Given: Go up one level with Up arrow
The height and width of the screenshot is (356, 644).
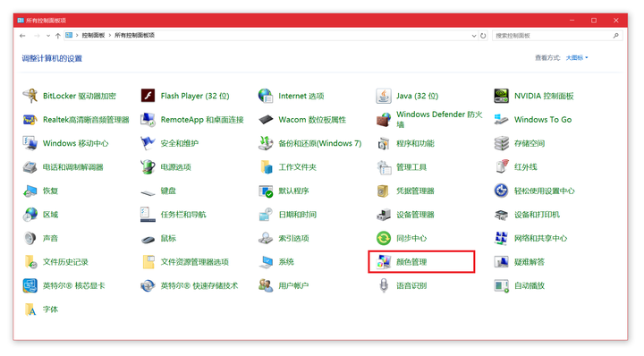Looking at the screenshot, I should pos(58,36).
